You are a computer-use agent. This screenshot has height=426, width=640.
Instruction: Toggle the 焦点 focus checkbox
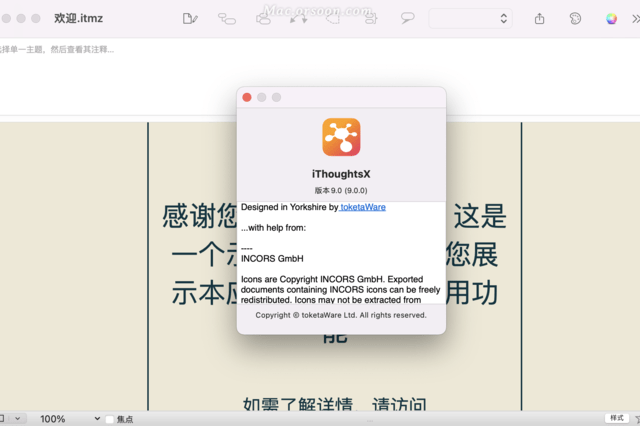[x=110, y=419]
